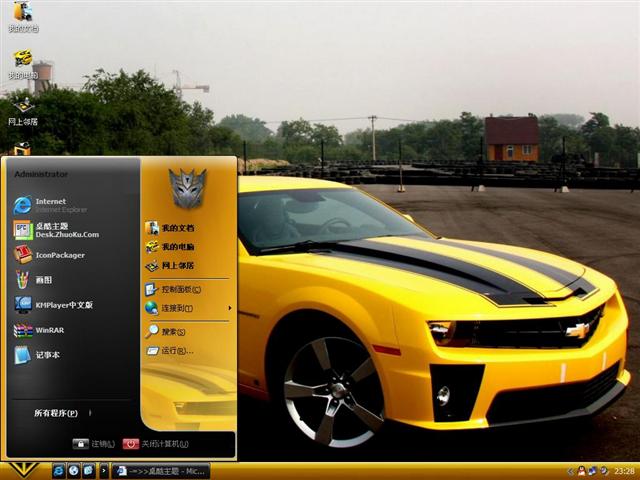Open 搜索(S) search
The height and width of the screenshot is (480, 640).
(x=165, y=332)
